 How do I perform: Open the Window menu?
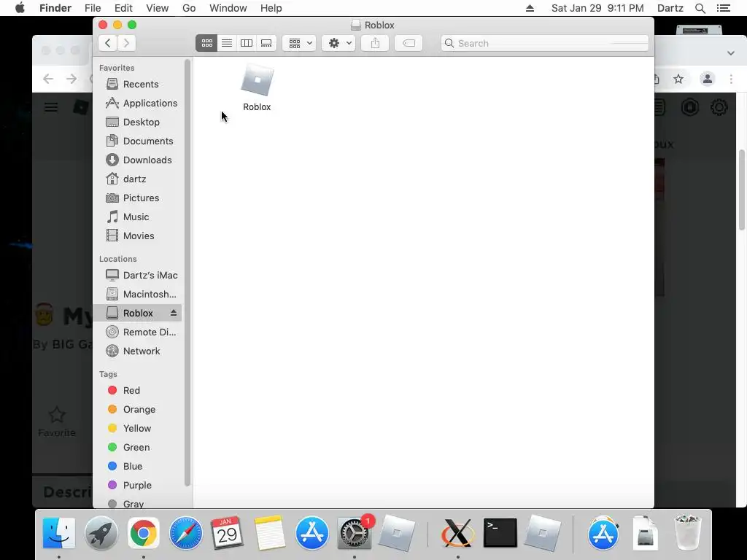coord(228,8)
